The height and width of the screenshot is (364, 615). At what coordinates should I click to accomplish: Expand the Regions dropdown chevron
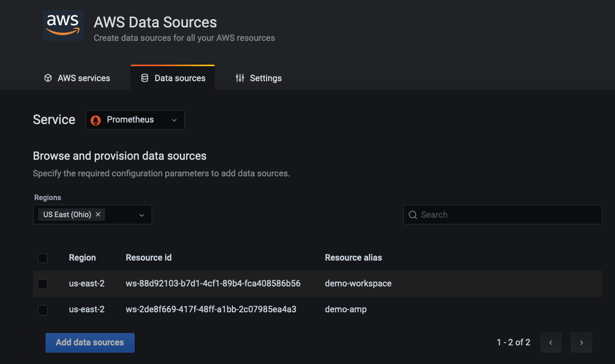(x=142, y=215)
